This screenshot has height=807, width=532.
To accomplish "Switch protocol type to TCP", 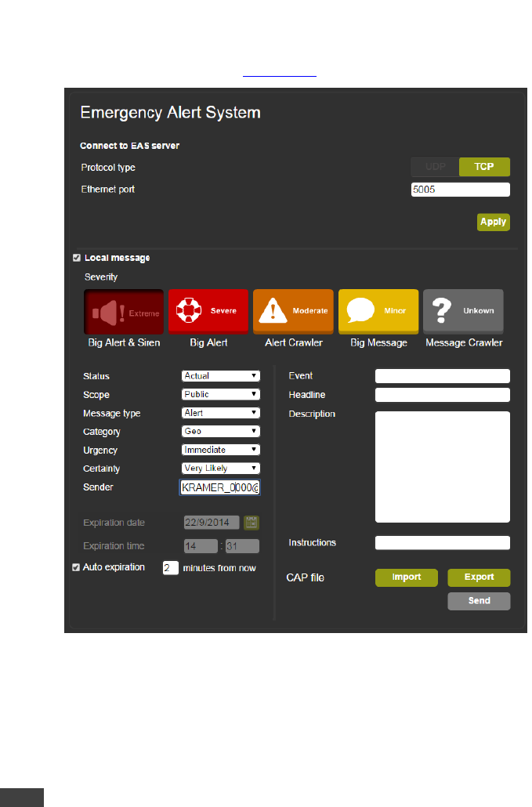I will pos(484,167).
